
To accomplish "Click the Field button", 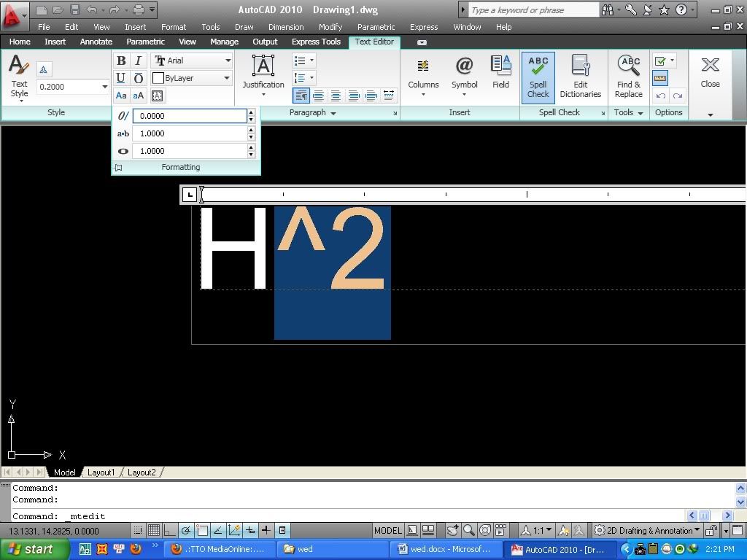I will [500, 72].
